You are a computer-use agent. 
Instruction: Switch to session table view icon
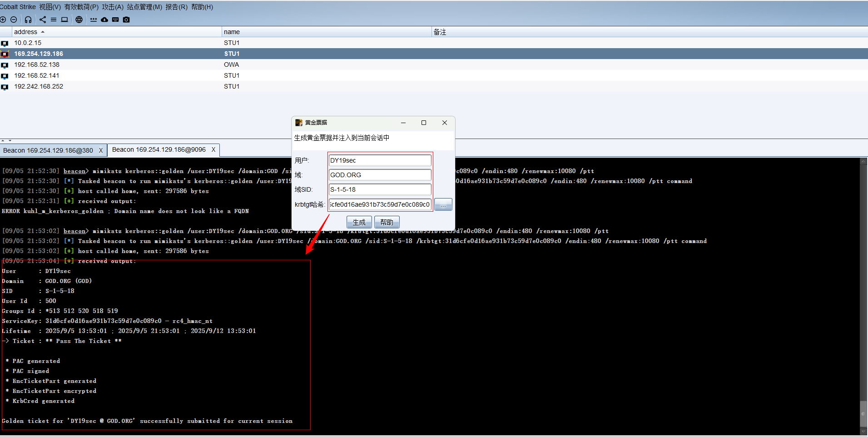tap(54, 20)
